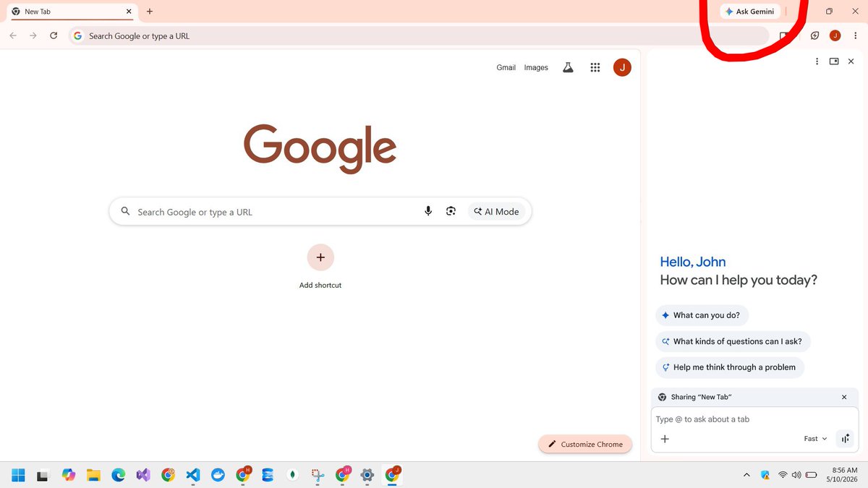Viewport: 868px width, 488px height.
Task: Open Chrome three-dot main menu
Action: pos(856,35)
